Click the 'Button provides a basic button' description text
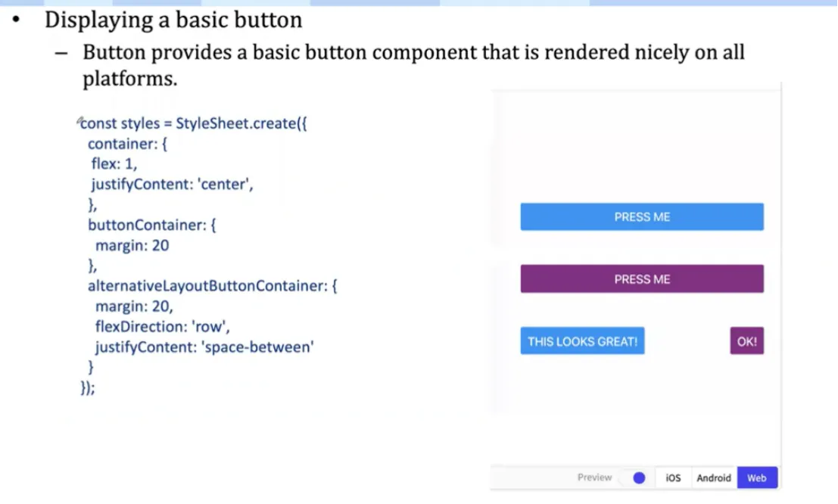The height and width of the screenshot is (504, 838). pos(413,65)
